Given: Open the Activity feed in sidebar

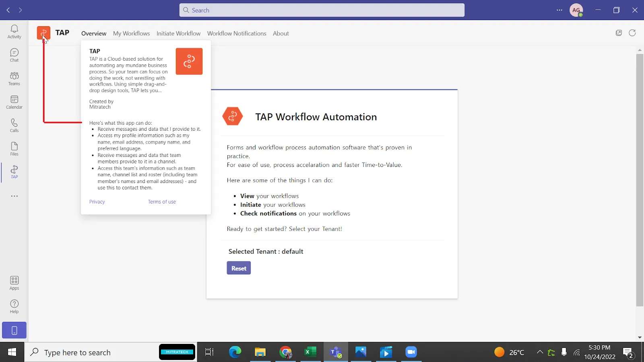Looking at the screenshot, I should (14, 31).
